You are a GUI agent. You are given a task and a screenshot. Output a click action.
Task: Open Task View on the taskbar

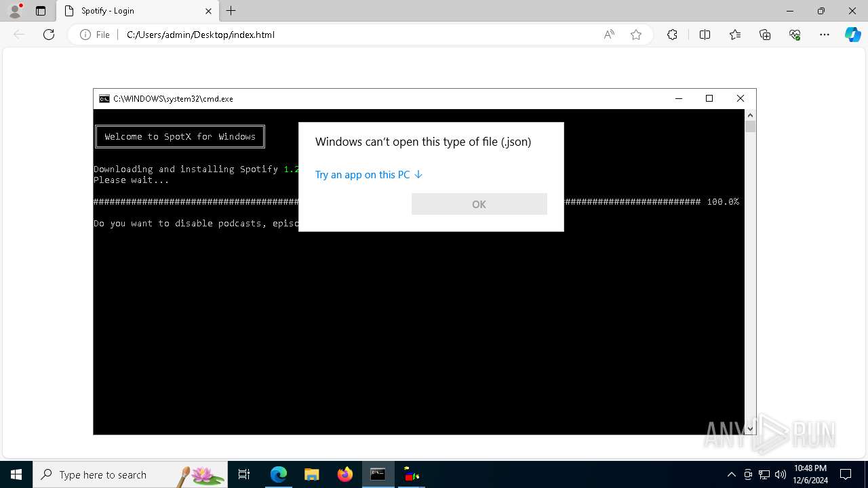pyautogui.click(x=244, y=474)
